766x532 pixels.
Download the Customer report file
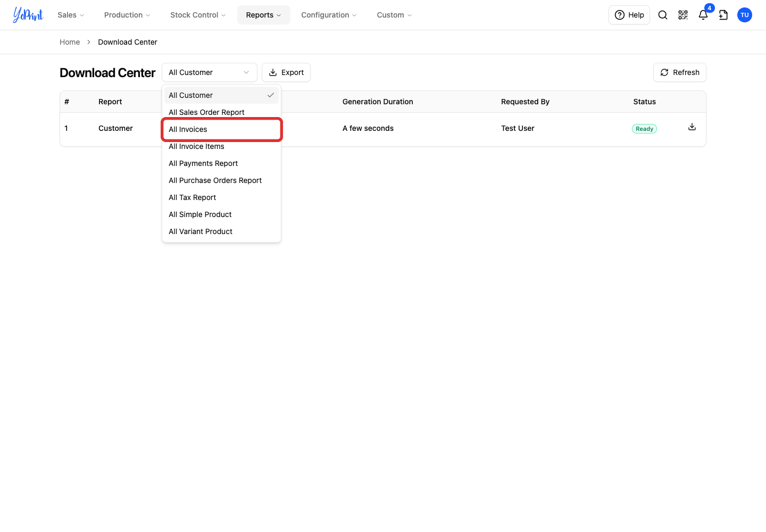[692, 127]
